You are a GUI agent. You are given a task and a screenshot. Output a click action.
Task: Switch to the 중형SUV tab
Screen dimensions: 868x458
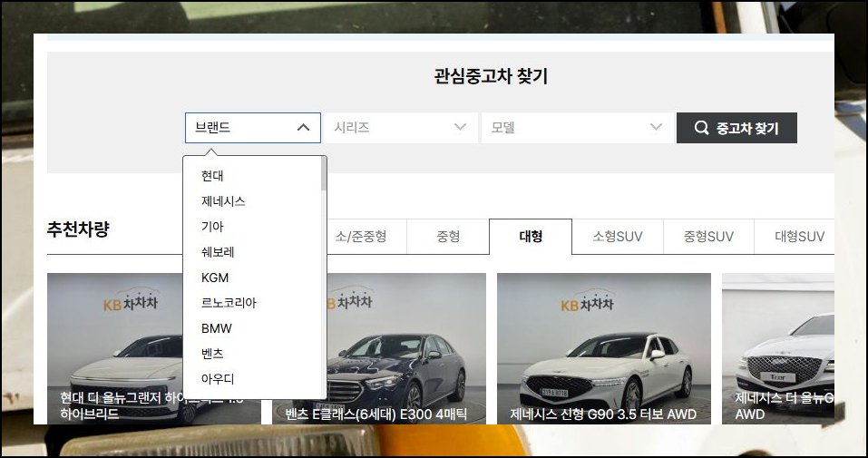click(708, 237)
